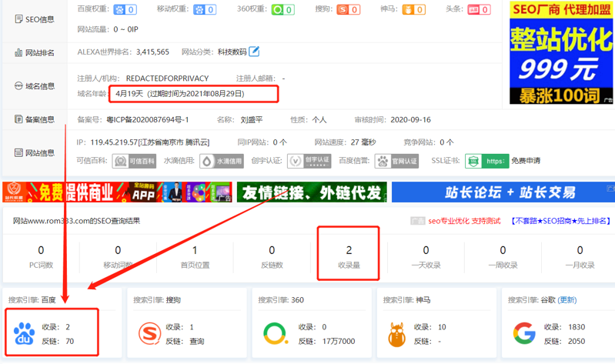Edit the 科技数码 site category
This screenshot has width=615, height=364.
254,52
